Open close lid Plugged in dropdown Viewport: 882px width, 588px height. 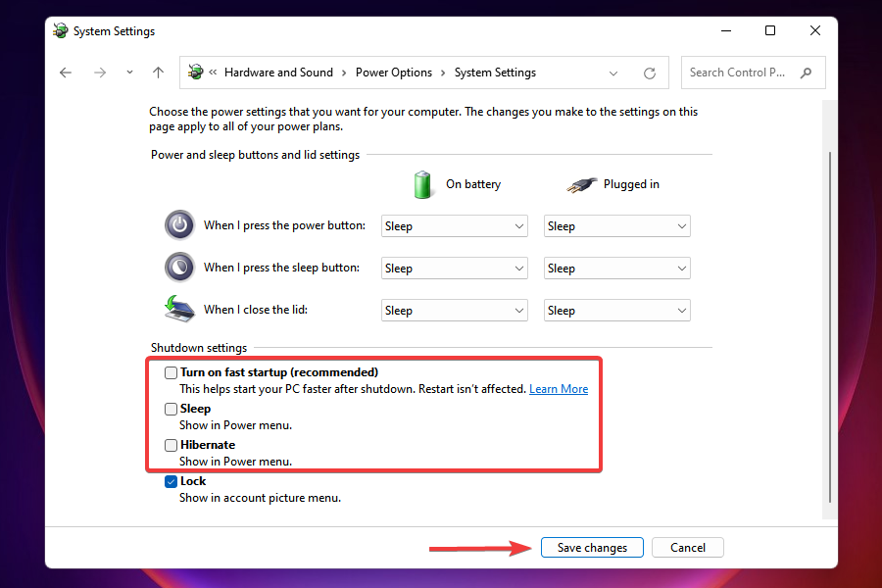[617, 311]
